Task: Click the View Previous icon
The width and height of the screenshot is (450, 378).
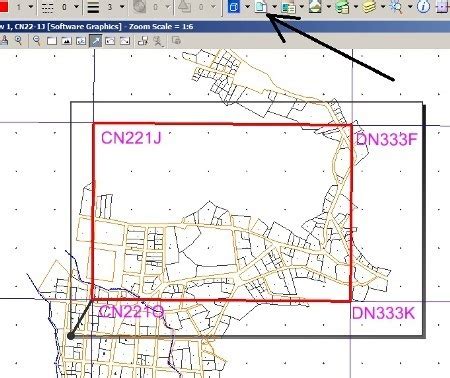Action: [x=110, y=41]
